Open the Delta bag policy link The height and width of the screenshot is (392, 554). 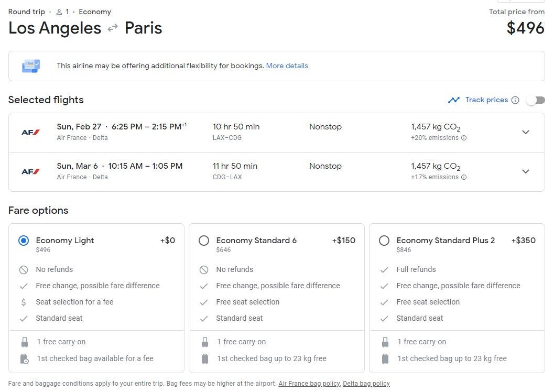pyautogui.click(x=366, y=384)
